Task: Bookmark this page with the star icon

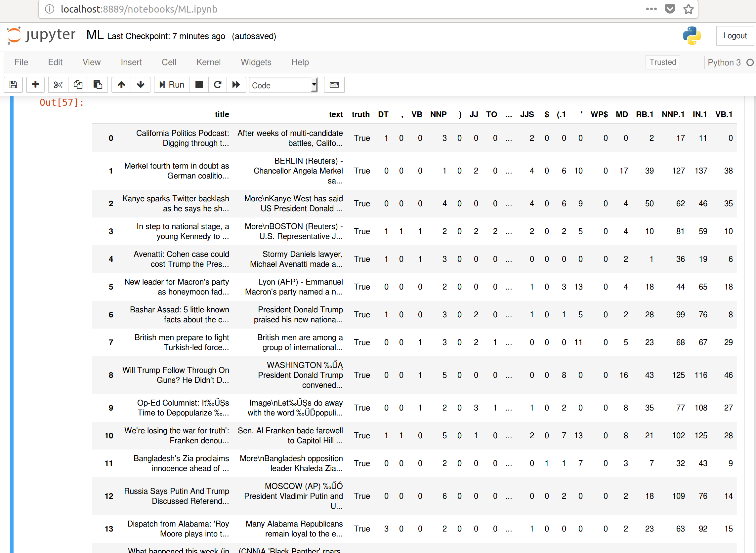Action: tap(688, 9)
